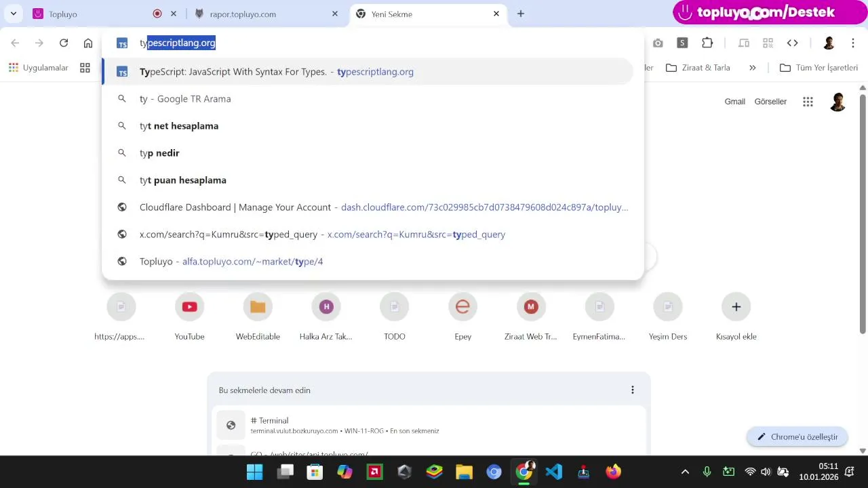
Task: Click the send-to-devices toolbar icon
Action: click(744, 43)
